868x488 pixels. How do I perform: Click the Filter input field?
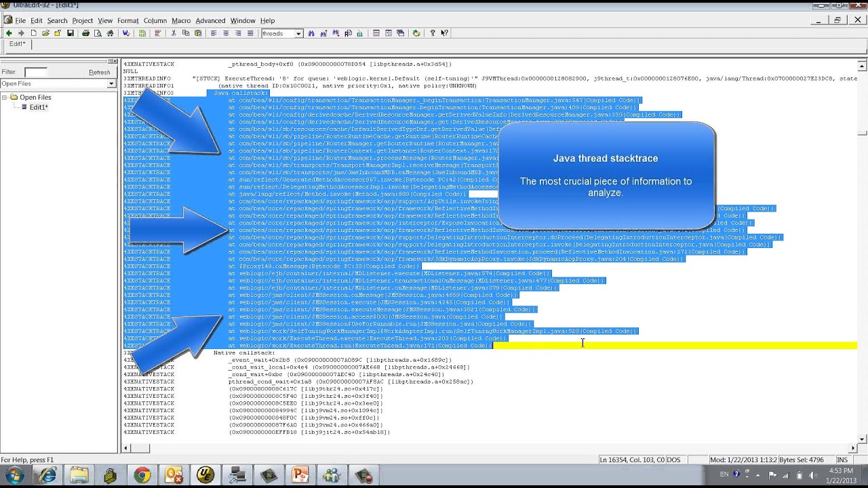point(36,72)
